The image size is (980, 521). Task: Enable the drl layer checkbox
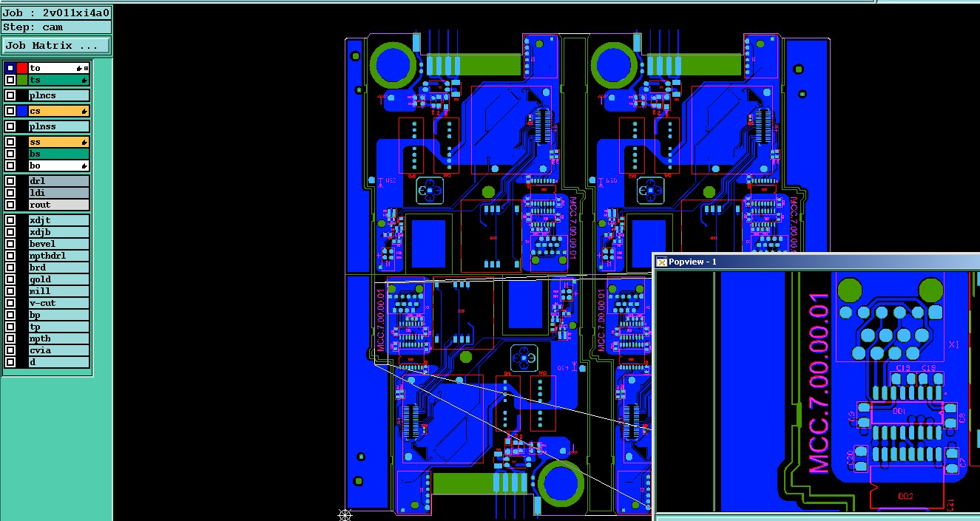tap(10, 181)
